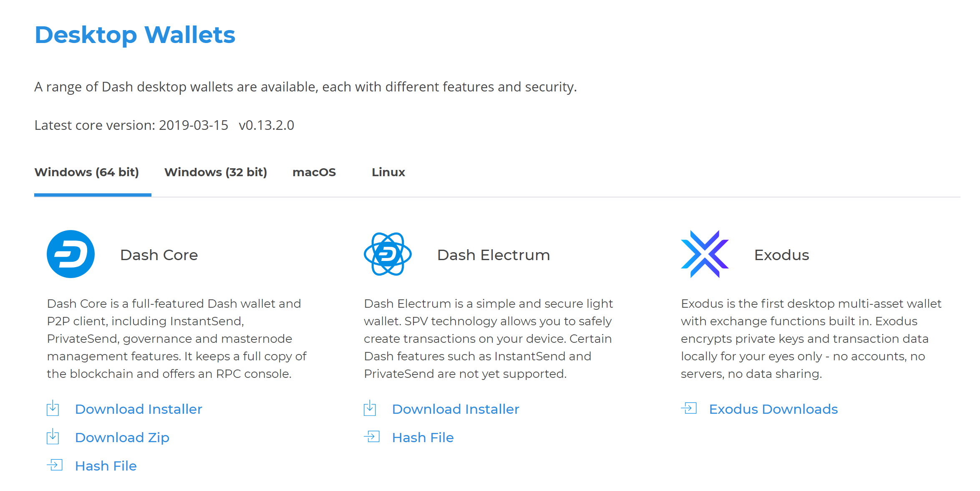Click the Download Zip link
This screenshot has width=980, height=491.
(x=122, y=438)
